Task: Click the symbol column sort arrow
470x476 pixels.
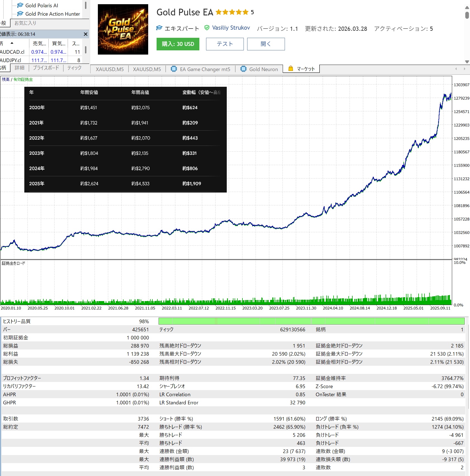Action: (12, 43)
